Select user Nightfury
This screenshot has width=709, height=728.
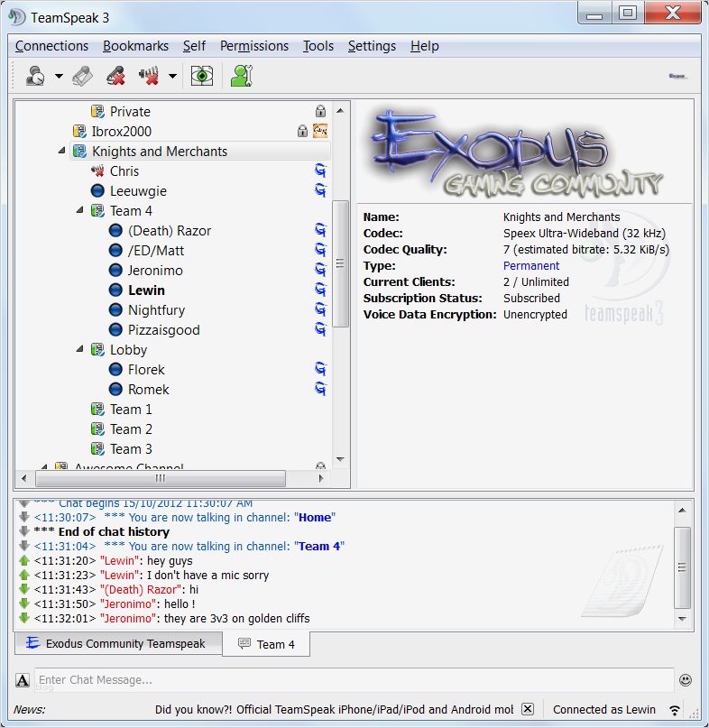(x=156, y=310)
